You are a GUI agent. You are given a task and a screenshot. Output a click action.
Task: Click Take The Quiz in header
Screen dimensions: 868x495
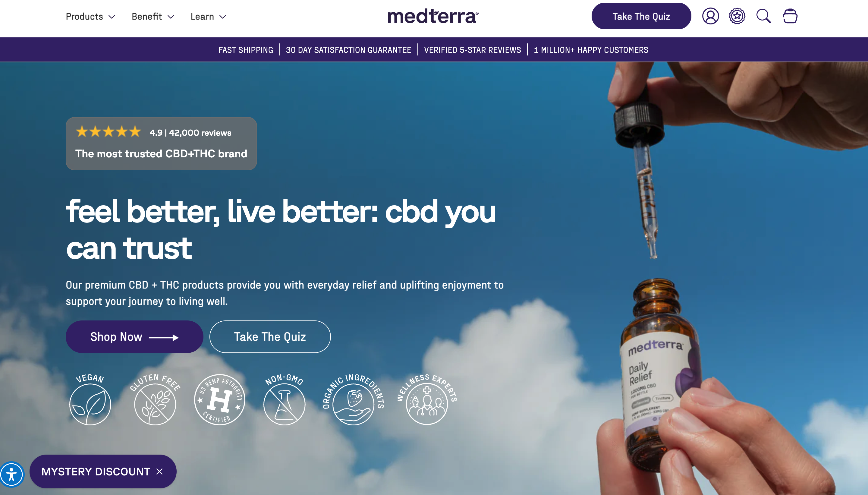coord(641,16)
